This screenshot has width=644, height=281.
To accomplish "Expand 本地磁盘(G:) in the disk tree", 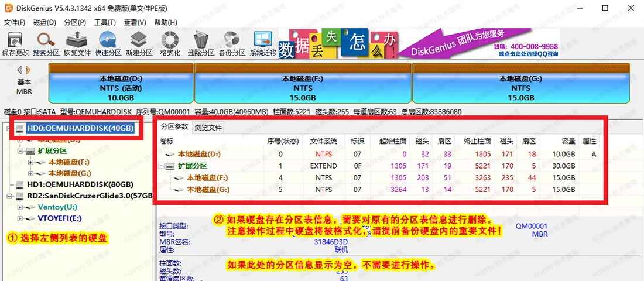I will pos(30,173).
